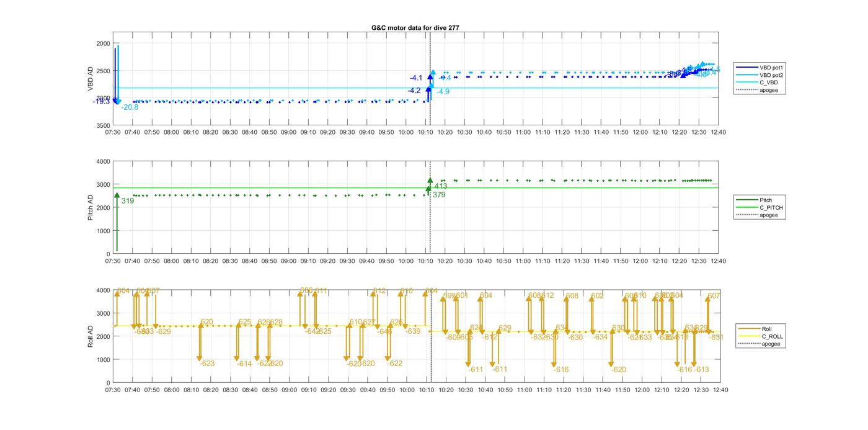Click the "625" label in Roll plot
The image size is (868, 430).
(245, 322)
